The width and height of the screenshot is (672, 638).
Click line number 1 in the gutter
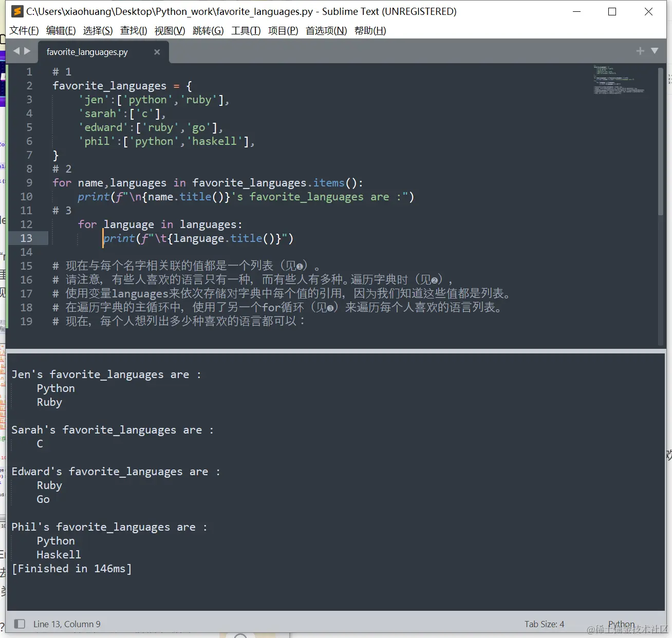pos(29,72)
